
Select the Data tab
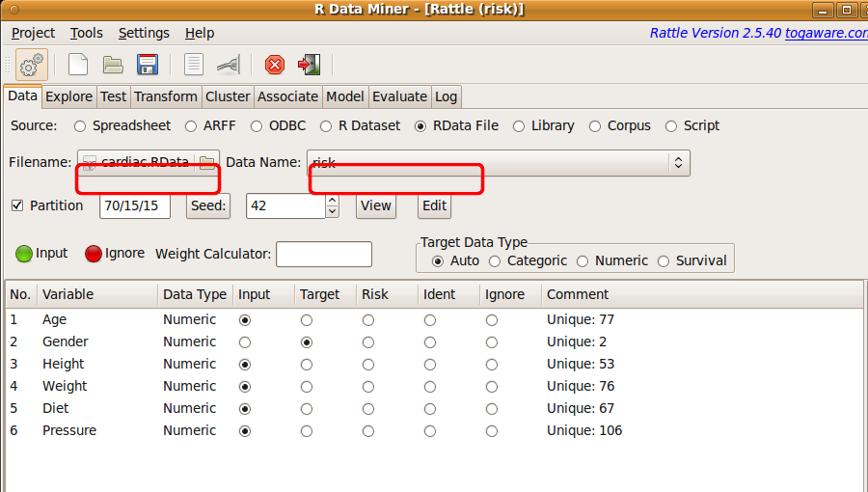click(x=23, y=96)
